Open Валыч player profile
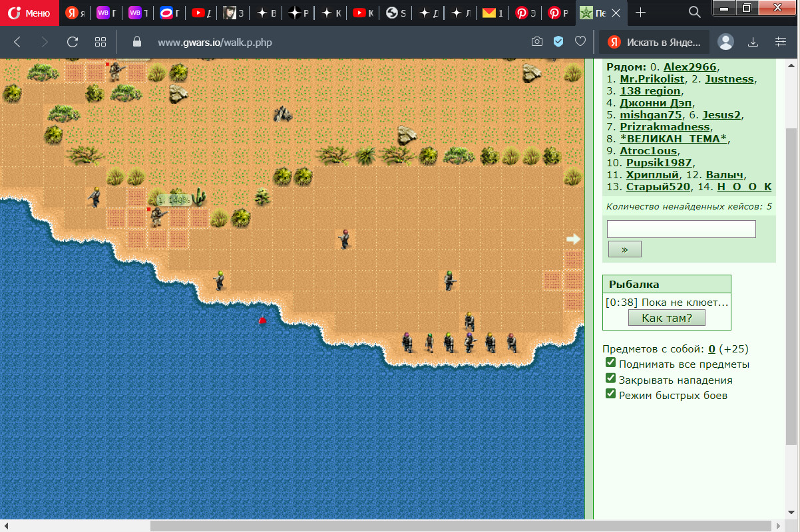Image resolution: width=800 pixels, height=532 pixels. 725,175
